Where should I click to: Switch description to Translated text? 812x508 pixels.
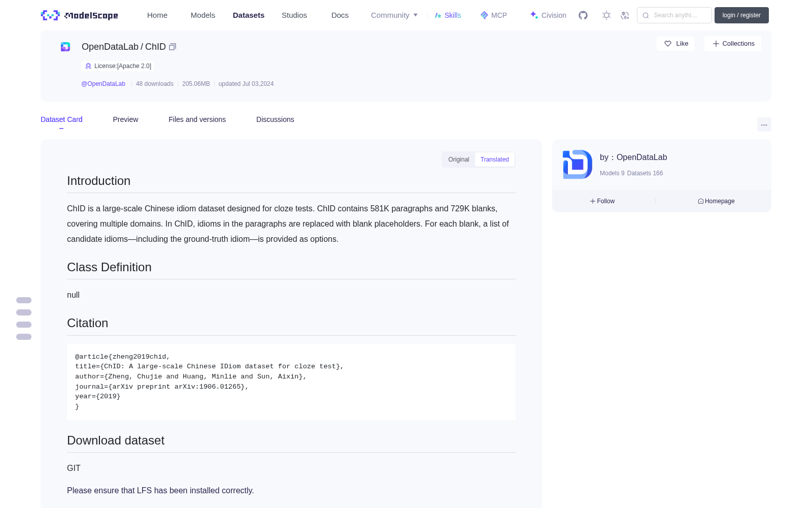pyautogui.click(x=495, y=160)
